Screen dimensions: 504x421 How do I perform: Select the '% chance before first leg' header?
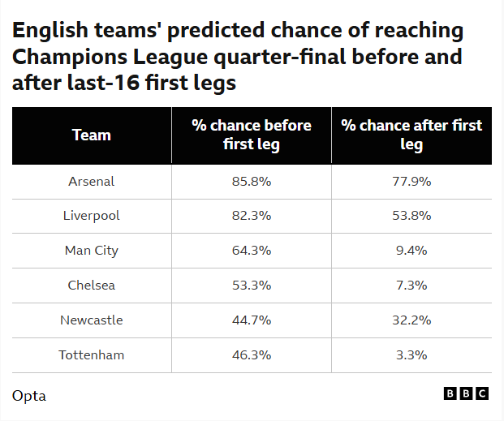pyautogui.click(x=252, y=135)
